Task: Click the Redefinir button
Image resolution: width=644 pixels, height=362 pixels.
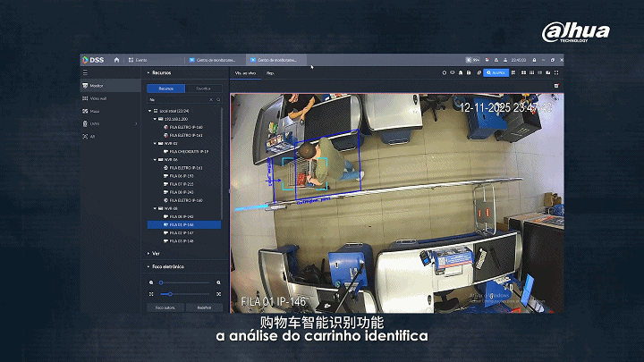Action: [x=204, y=307]
